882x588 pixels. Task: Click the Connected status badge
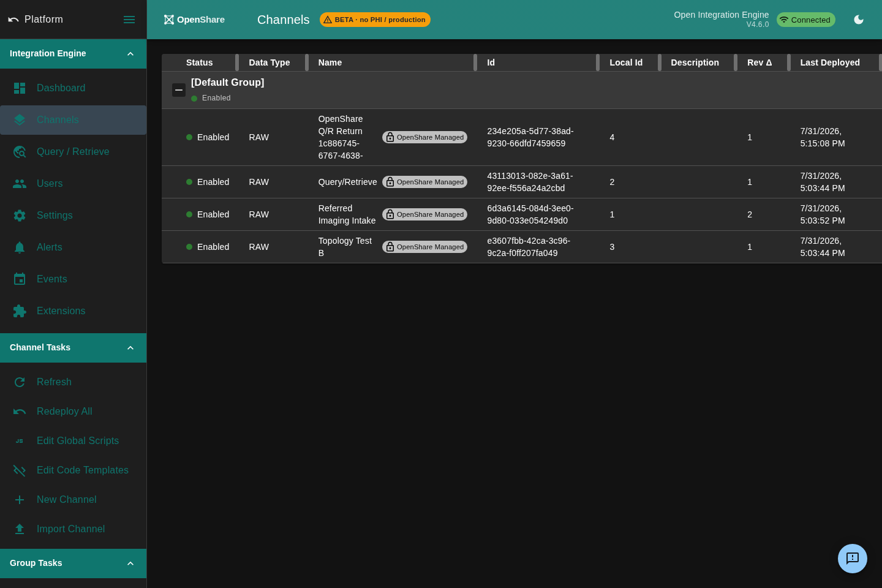point(806,20)
